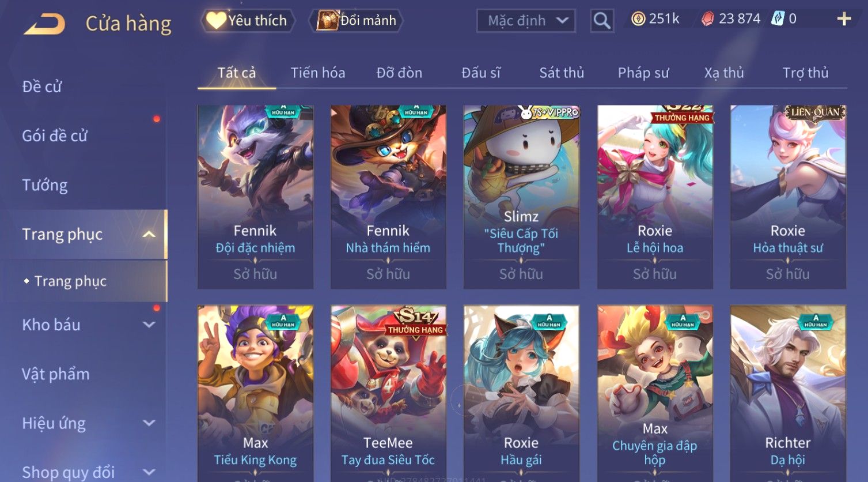Open Gói đề cử in the sidebar

55,136
